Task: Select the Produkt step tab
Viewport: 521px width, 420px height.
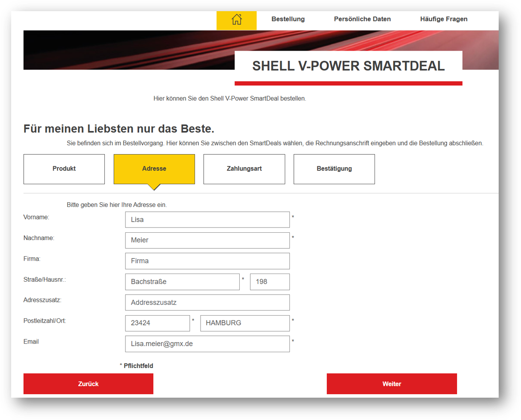Action: coord(64,169)
